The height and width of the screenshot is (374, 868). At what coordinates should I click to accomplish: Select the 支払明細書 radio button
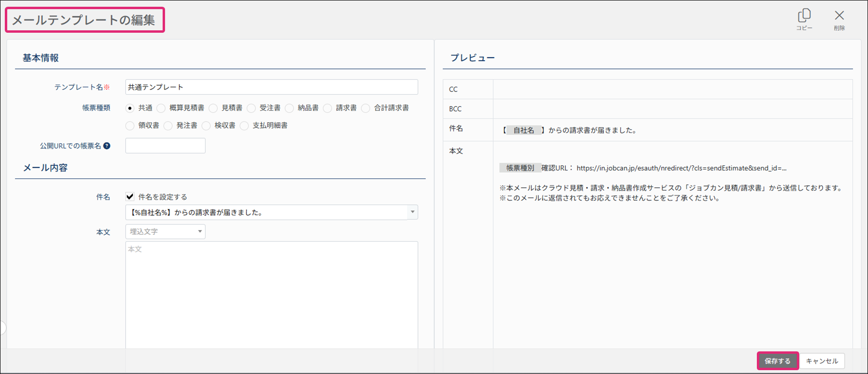(x=244, y=126)
